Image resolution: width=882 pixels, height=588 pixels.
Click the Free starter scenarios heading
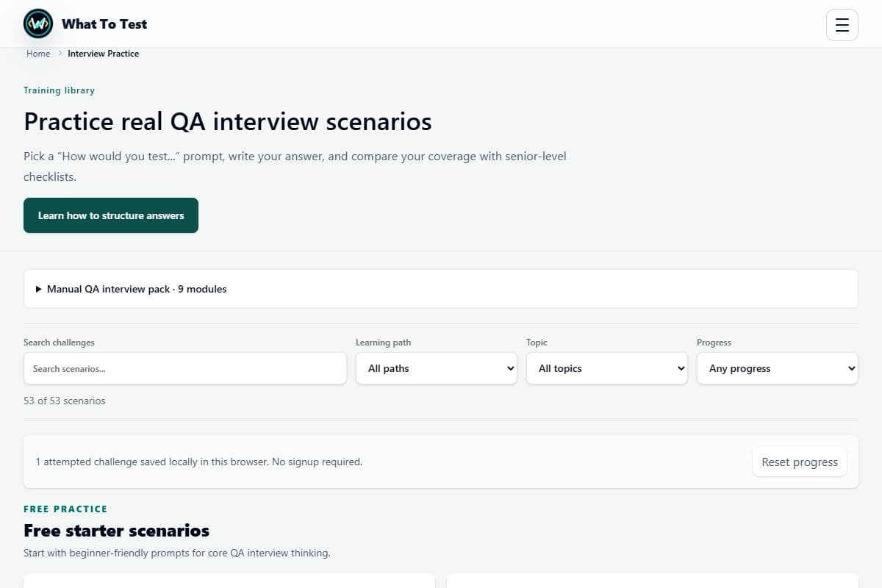[117, 531]
